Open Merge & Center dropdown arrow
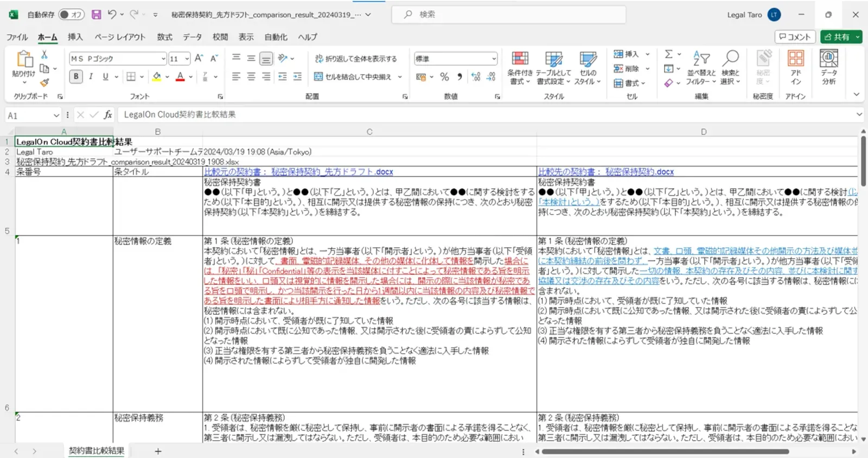868x458 pixels. pos(400,77)
